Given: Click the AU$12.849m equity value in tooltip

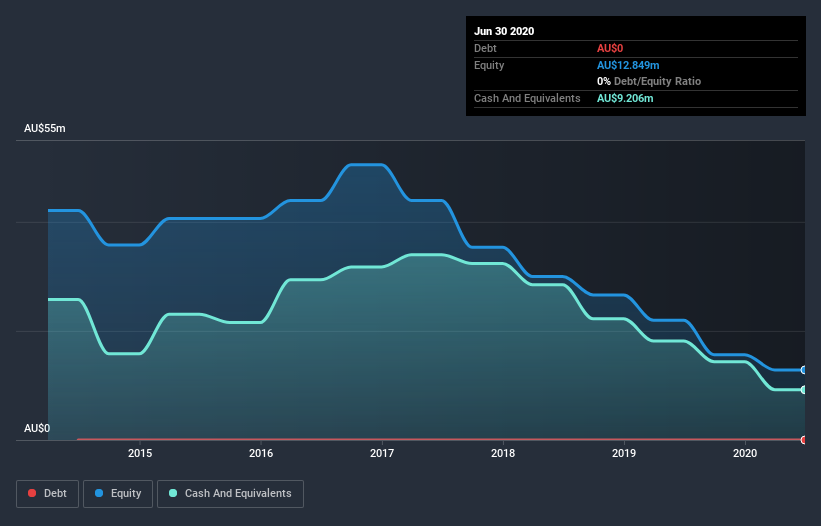Looking at the screenshot, I should 628,65.
